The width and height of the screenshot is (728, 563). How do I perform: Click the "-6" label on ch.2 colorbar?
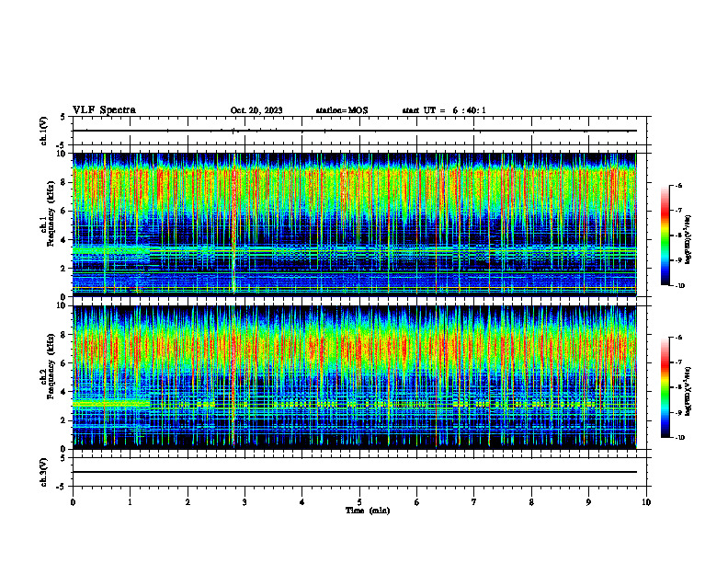click(x=678, y=338)
